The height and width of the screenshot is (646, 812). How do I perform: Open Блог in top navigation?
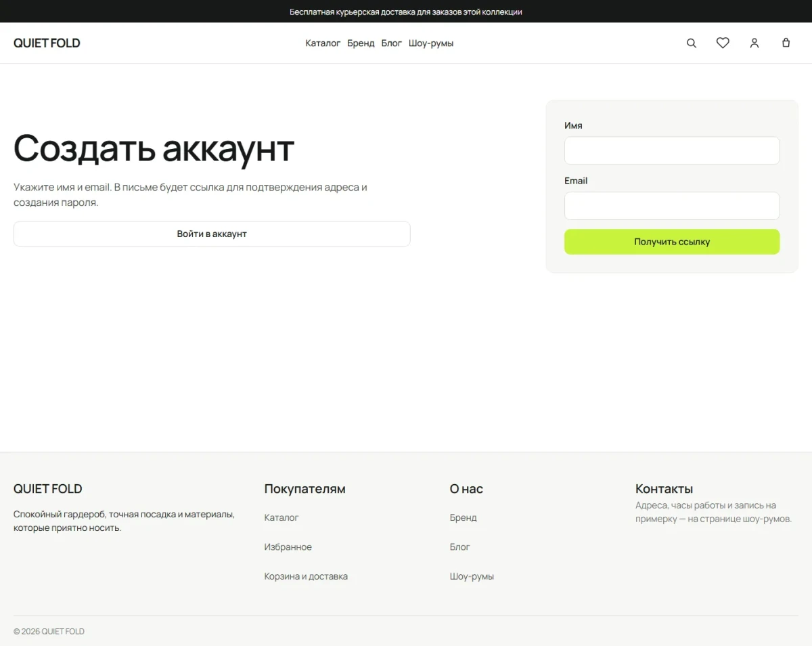click(392, 43)
